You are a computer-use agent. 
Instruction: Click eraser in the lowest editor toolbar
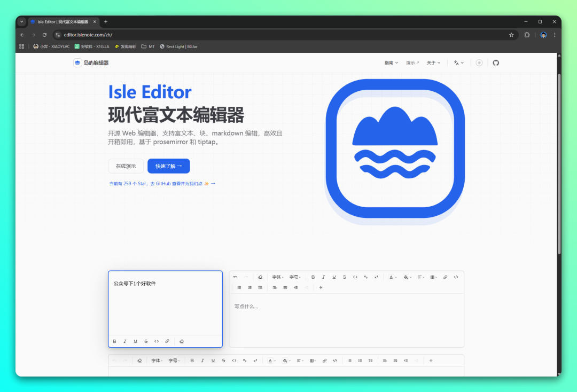click(x=139, y=360)
